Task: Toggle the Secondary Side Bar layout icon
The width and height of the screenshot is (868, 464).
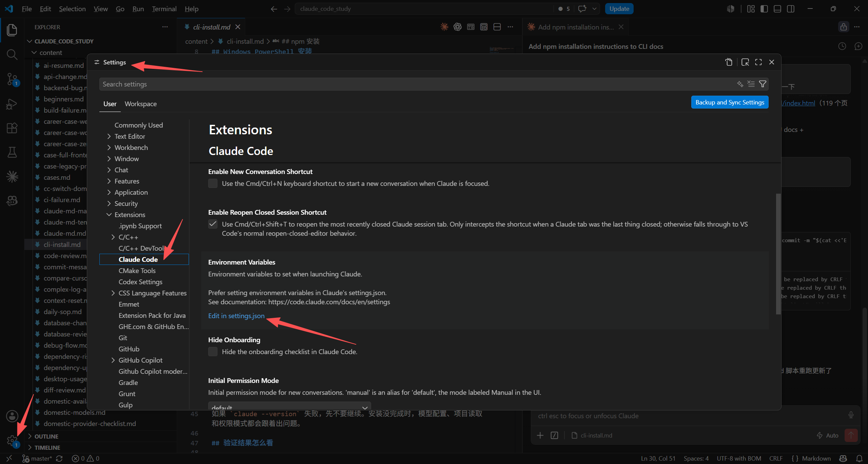Action: point(790,9)
